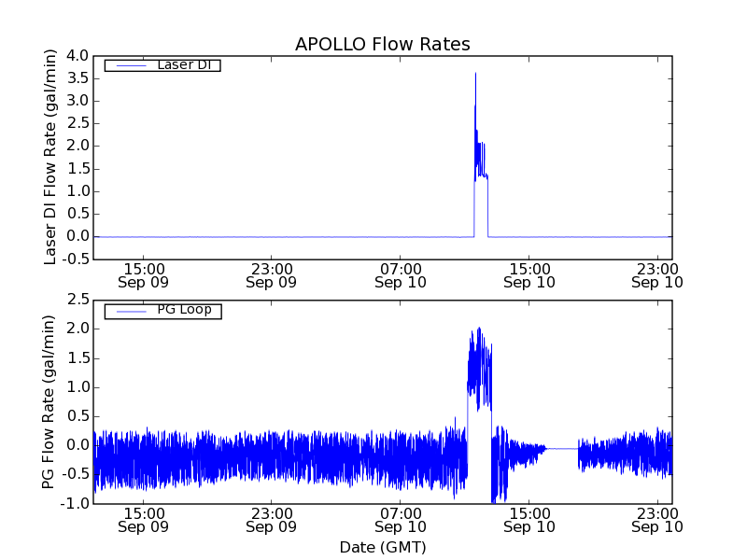This screenshot has height=560, width=747.
Task: Click the 2.5 tick on Laser DI axis
Action: coord(78,123)
